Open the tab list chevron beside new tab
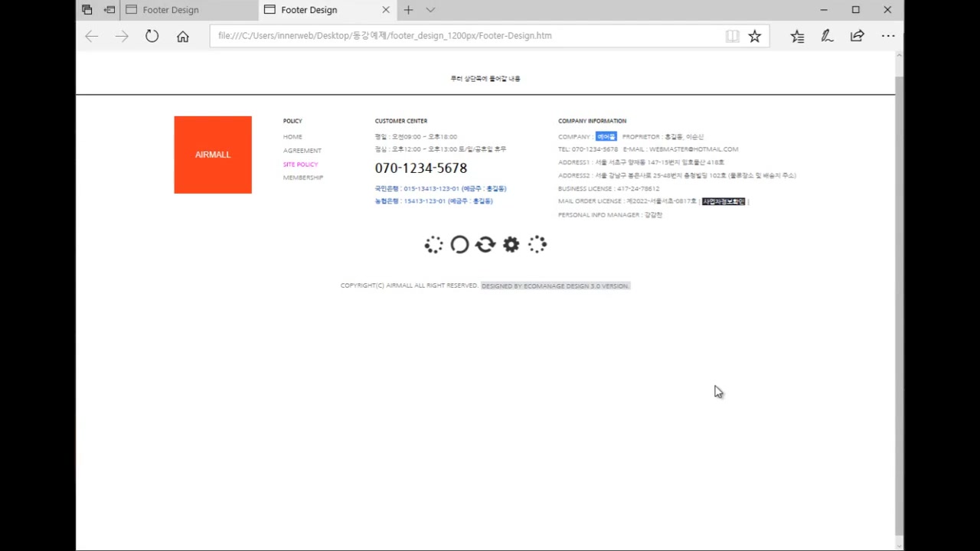Image resolution: width=980 pixels, height=551 pixels. (430, 9)
